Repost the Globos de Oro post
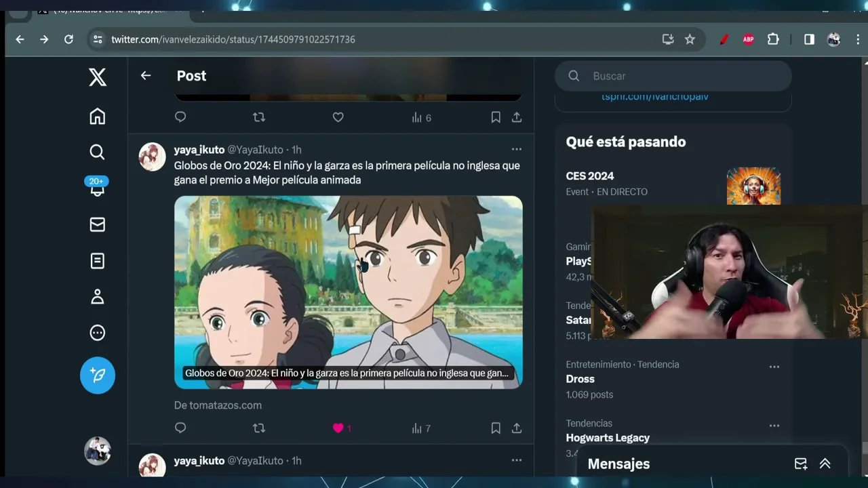868x488 pixels. [x=259, y=428]
